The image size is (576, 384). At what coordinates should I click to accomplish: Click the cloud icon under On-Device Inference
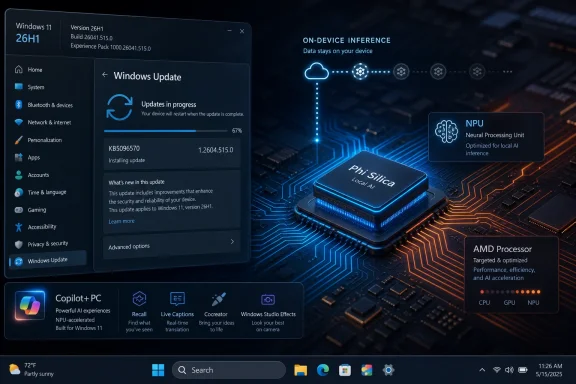coord(316,71)
